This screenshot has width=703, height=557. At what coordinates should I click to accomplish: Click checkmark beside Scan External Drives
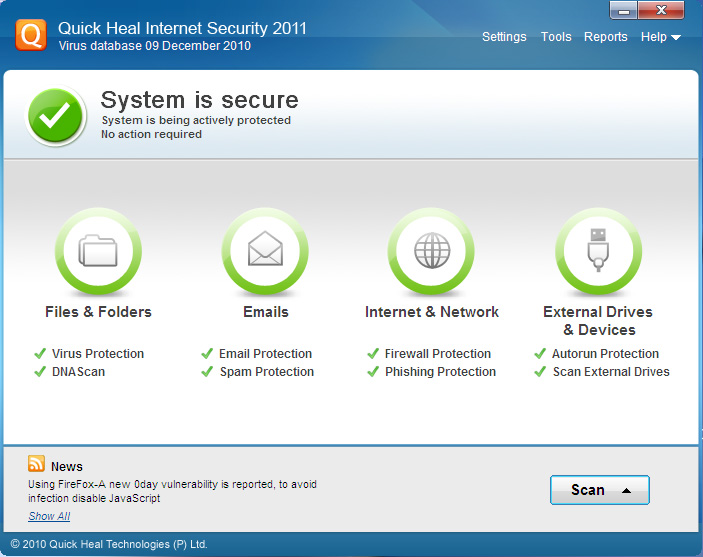click(540, 371)
